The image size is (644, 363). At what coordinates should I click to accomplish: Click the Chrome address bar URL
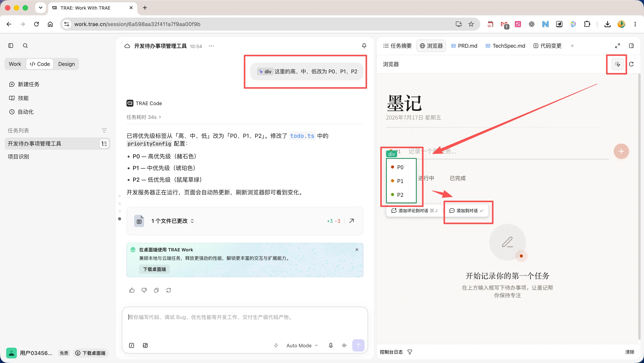coord(137,24)
